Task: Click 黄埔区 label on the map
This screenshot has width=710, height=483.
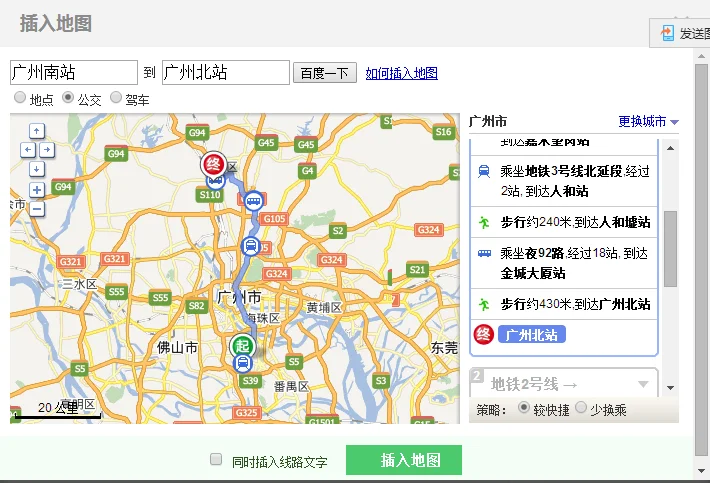Action: pyautogui.click(x=324, y=308)
